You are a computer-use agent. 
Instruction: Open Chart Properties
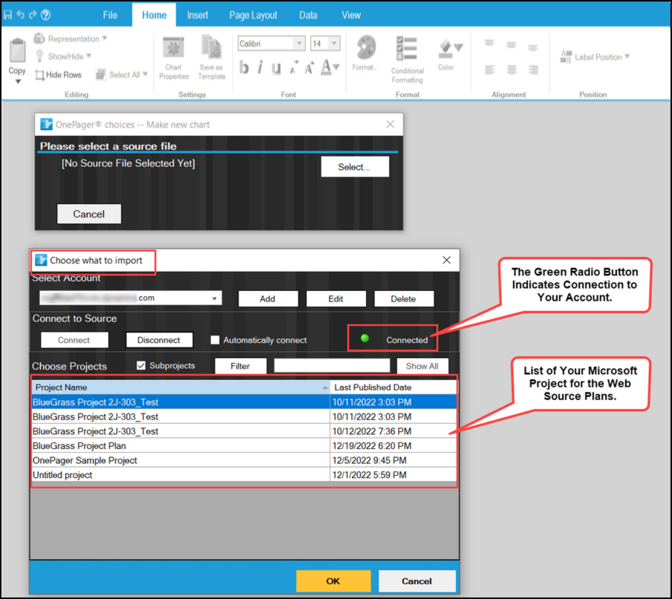[174, 58]
